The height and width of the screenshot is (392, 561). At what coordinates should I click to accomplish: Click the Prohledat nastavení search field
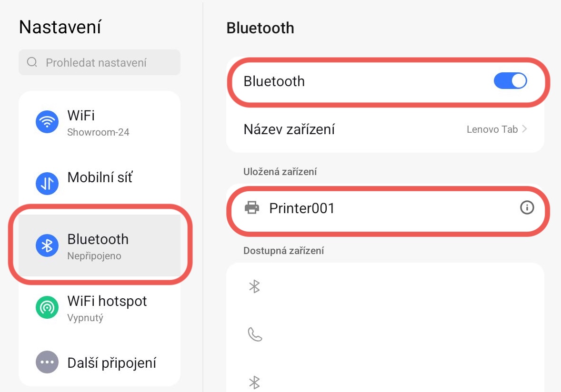point(105,62)
